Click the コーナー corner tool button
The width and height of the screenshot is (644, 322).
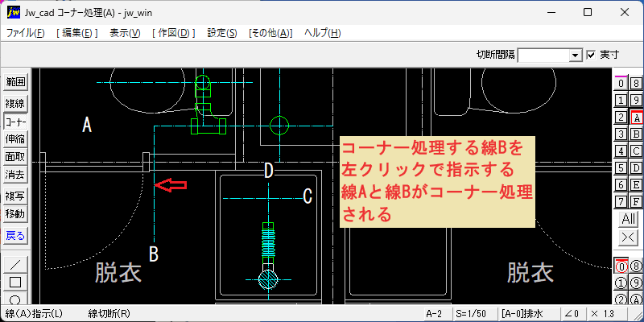click(15, 122)
